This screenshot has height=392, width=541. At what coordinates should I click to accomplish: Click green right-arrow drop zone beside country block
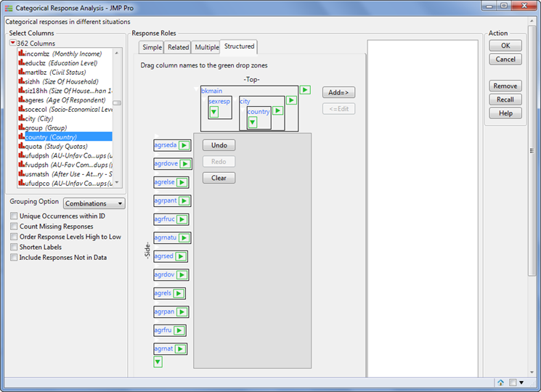click(277, 110)
